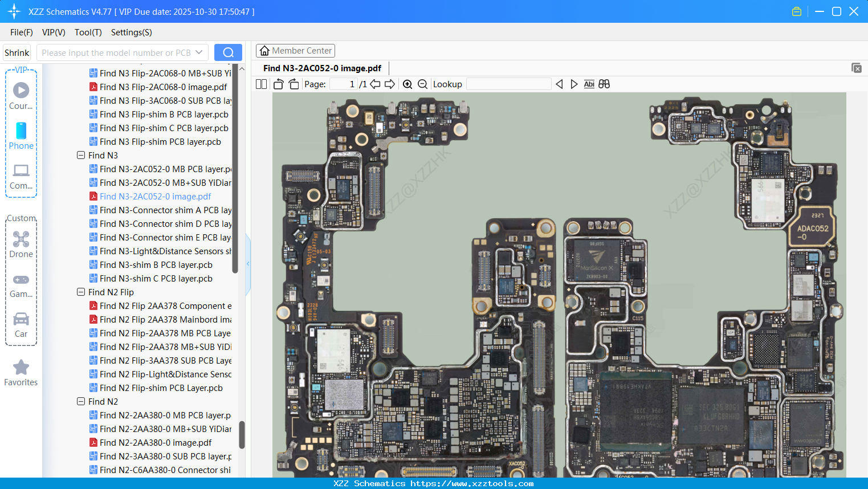
Task: Open the Tool(T) menu
Action: [88, 32]
